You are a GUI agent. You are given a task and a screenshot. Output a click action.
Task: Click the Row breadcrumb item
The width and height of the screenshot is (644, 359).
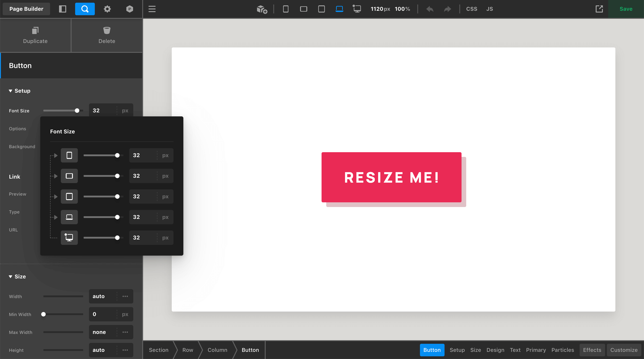(188, 350)
